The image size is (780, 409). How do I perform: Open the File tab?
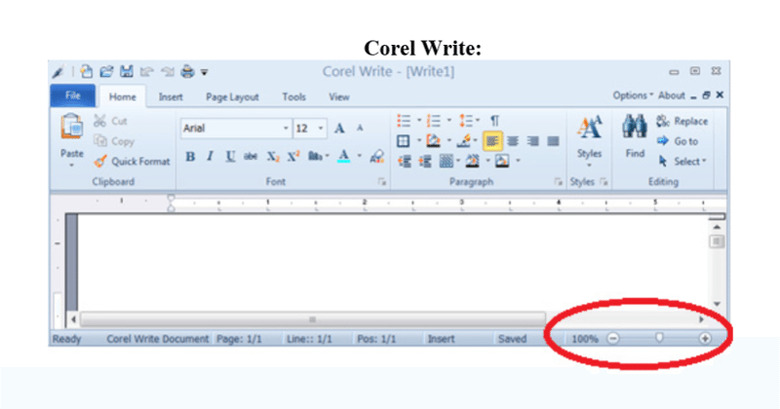73,96
